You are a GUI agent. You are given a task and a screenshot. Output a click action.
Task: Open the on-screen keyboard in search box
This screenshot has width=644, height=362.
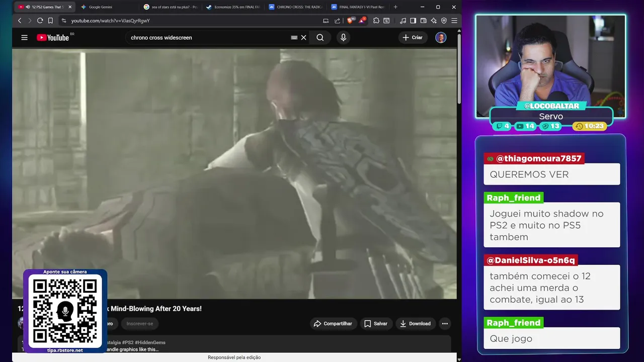(x=294, y=38)
